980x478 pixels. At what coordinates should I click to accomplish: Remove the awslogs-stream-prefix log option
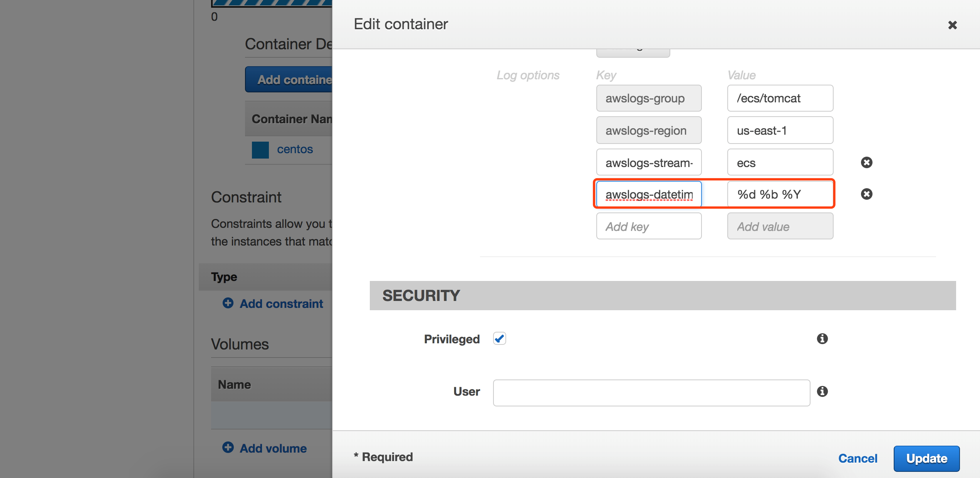(x=866, y=162)
